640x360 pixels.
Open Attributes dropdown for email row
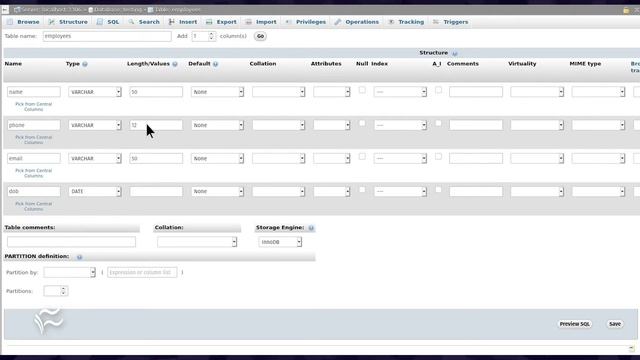click(x=332, y=158)
